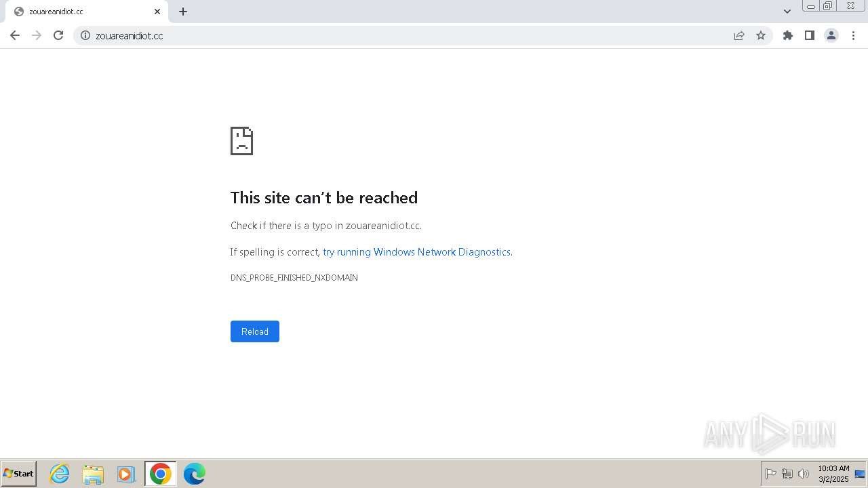Launch Microsoft Edge from the taskbar

(x=194, y=474)
